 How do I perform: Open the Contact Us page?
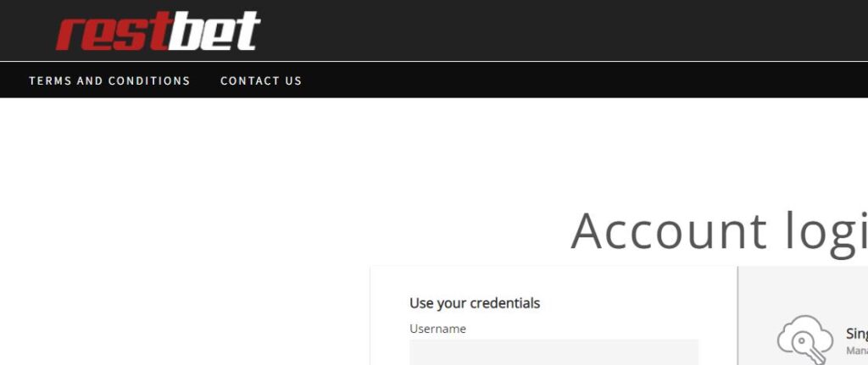tap(261, 80)
